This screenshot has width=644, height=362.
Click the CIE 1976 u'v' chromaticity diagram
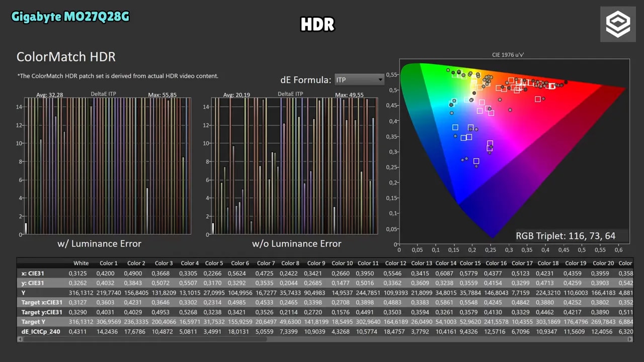pos(514,151)
